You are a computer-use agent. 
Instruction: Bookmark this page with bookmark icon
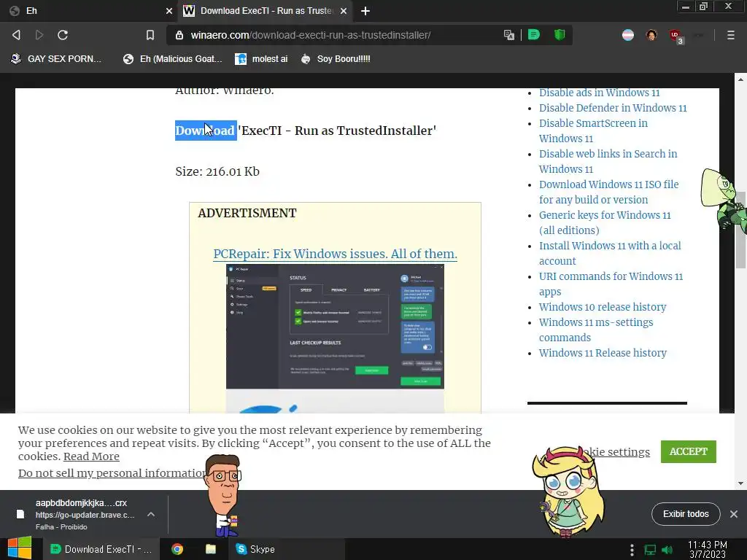150,35
